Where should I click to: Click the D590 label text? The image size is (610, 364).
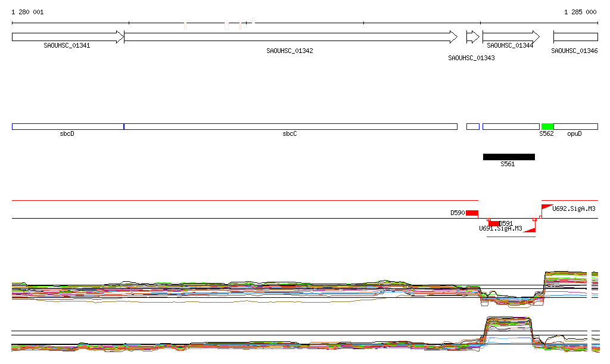pyautogui.click(x=457, y=213)
